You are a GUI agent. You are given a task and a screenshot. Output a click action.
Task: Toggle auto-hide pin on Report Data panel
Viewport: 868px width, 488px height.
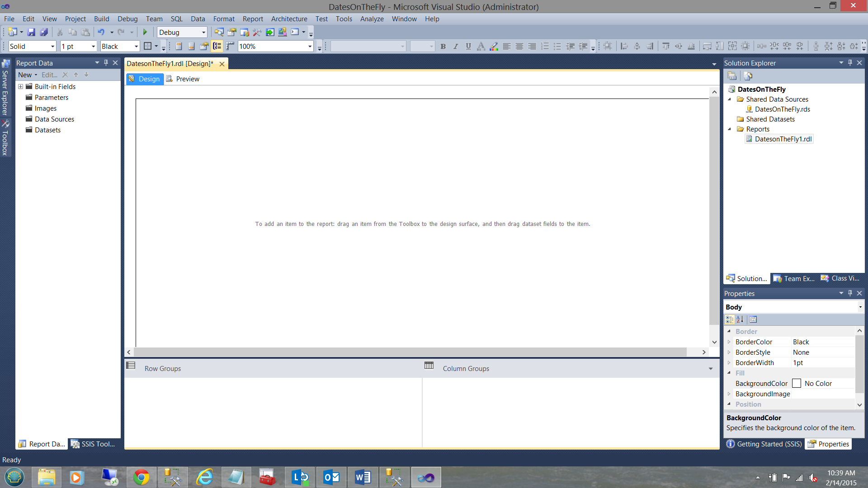click(106, 63)
